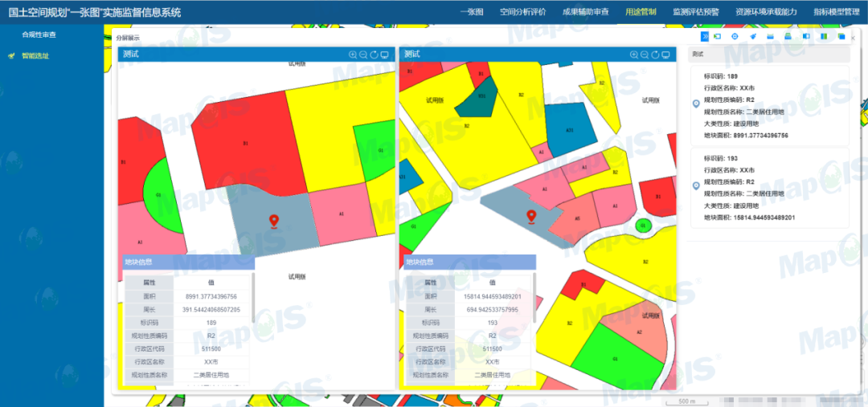Click location pin icon for parcel 189

point(696,104)
